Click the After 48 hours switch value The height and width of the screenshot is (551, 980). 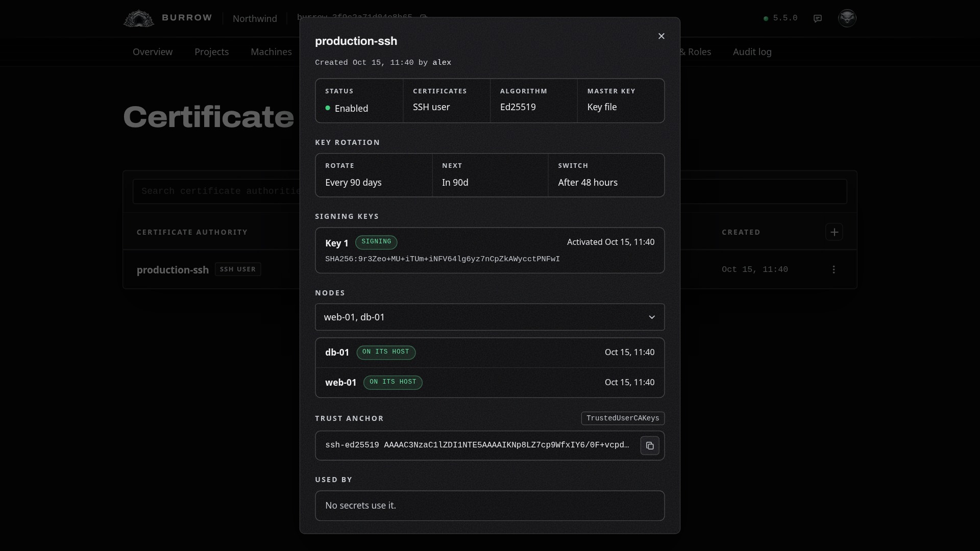tap(587, 183)
